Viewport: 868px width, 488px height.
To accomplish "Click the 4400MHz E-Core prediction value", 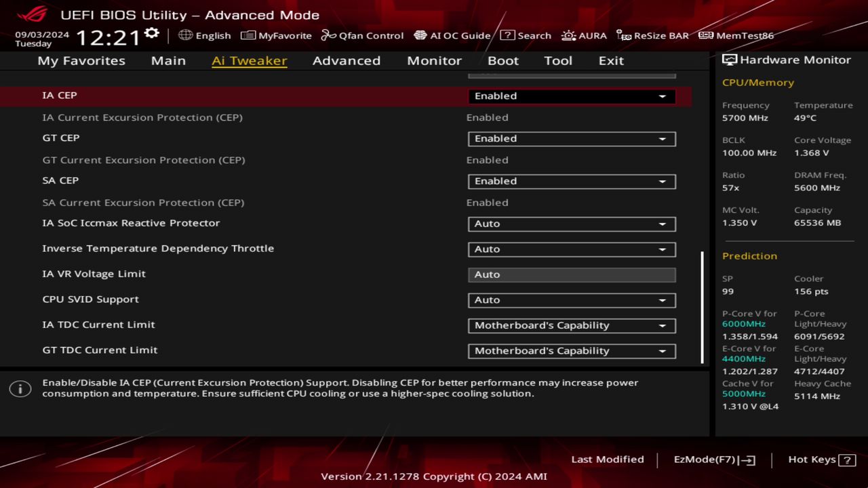I will point(744,359).
